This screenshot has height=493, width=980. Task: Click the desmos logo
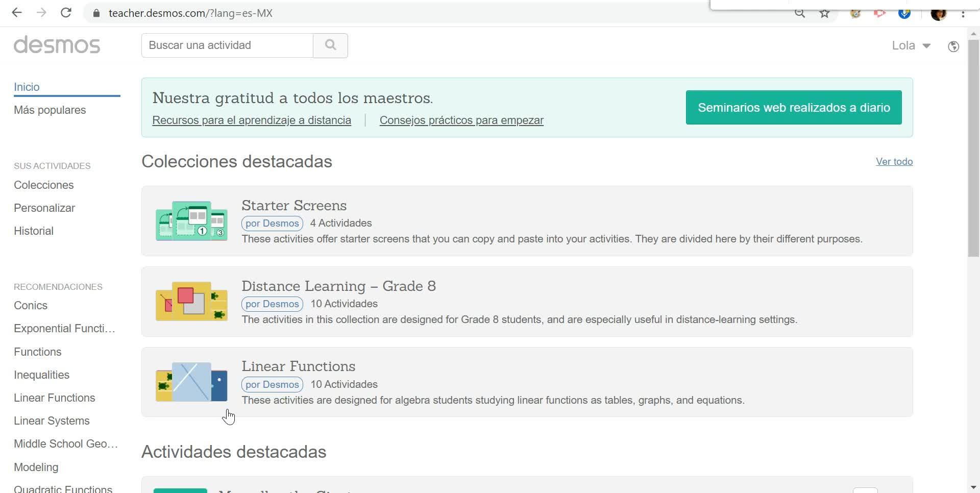57,45
